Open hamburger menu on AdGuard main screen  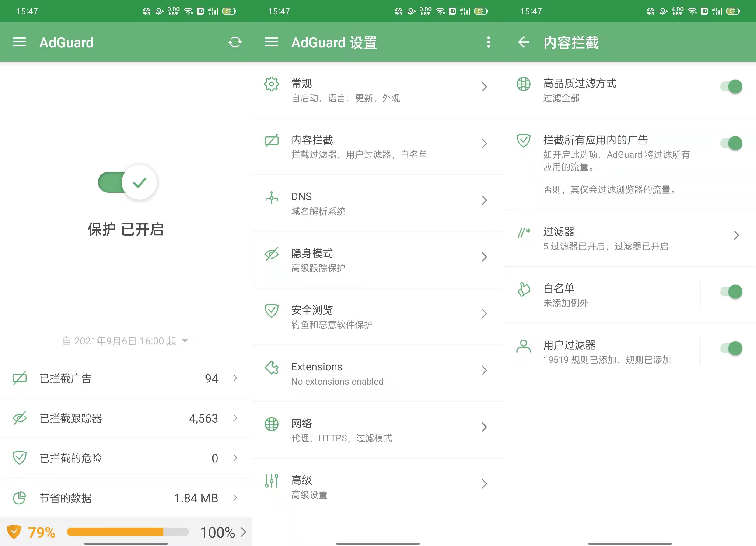(19, 42)
